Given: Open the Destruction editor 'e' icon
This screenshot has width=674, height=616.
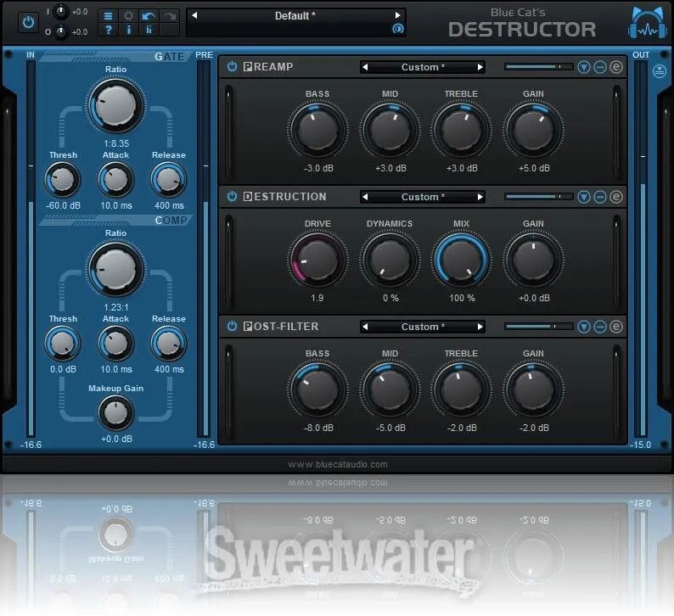Looking at the screenshot, I should (616, 197).
